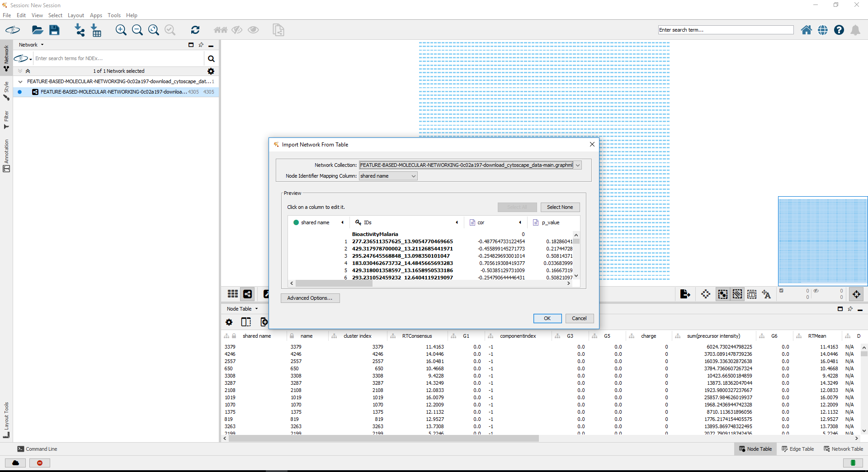Viewport: 868px width, 472px height.
Task: Collapse the FEATURE-BASED-MOLECULAR-NETWORKING tree entry
Action: (x=20, y=81)
